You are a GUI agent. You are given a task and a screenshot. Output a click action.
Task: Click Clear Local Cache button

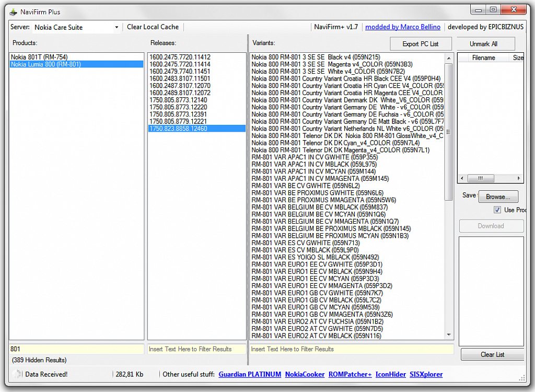(x=153, y=27)
